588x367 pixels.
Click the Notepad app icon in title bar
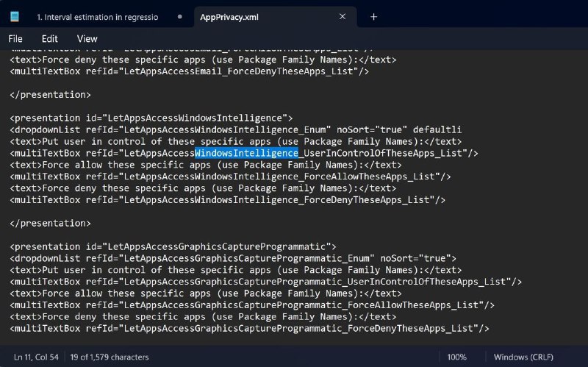pos(15,16)
